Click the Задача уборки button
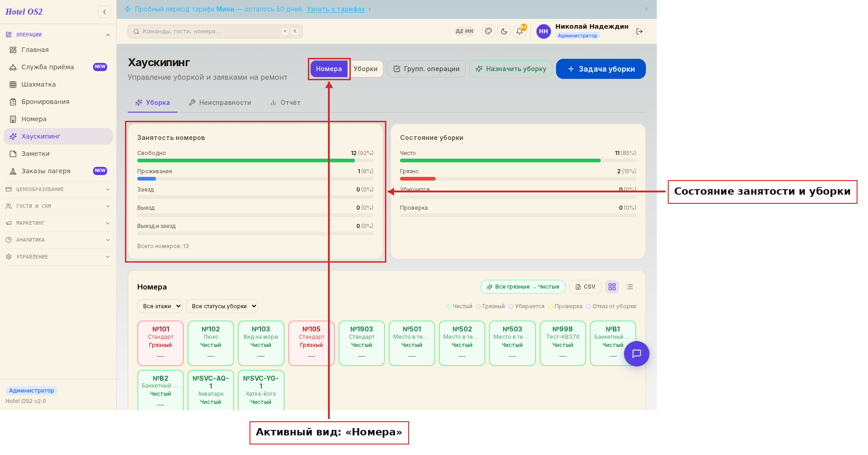868x455 pixels. point(601,69)
